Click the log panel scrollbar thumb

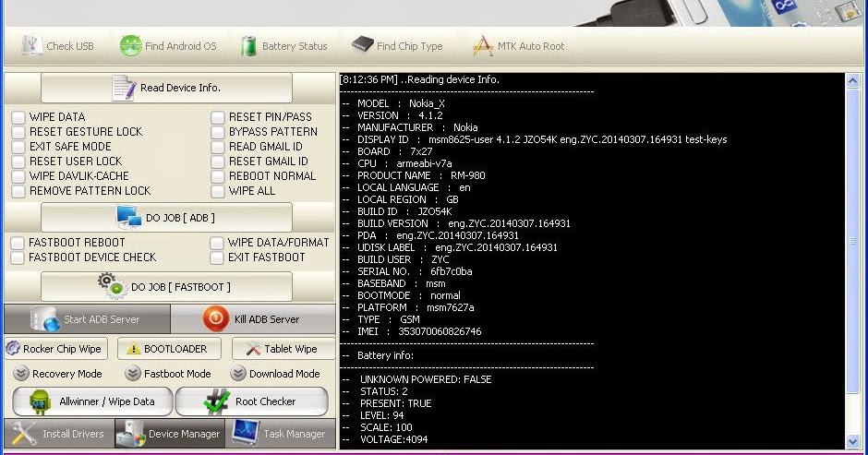coord(852,241)
